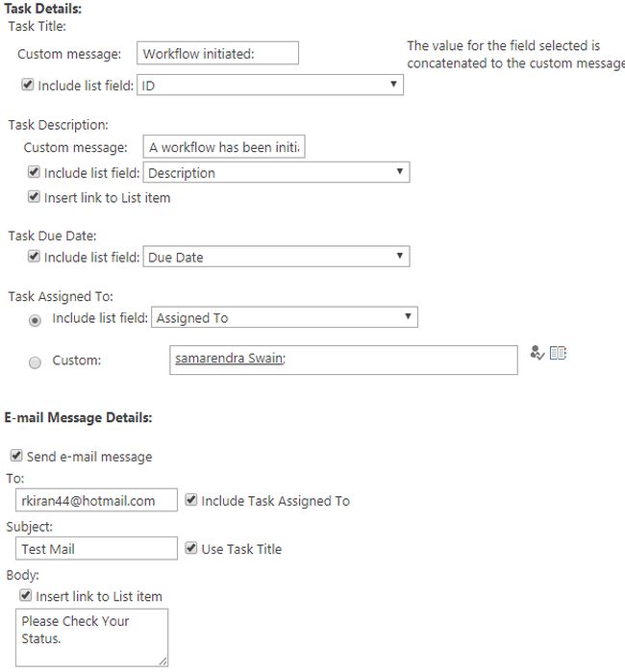Expand the Description list field dropdown
The width and height of the screenshot is (625, 672).
pyautogui.click(x=276, y=173)
